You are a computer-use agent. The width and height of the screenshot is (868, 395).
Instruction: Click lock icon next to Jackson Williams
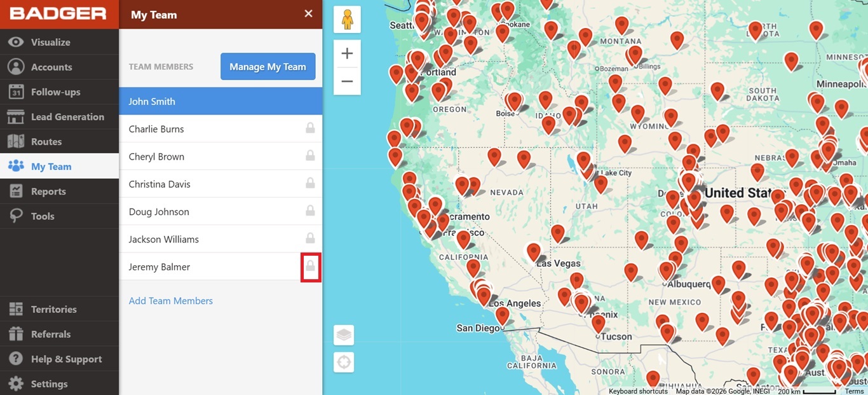[310, 238]
